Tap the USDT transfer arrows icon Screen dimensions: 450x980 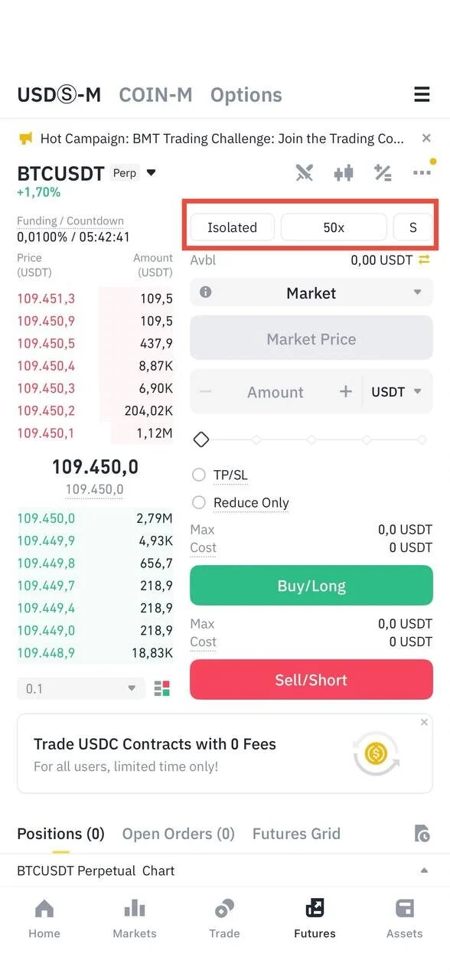tap(424, 260)
